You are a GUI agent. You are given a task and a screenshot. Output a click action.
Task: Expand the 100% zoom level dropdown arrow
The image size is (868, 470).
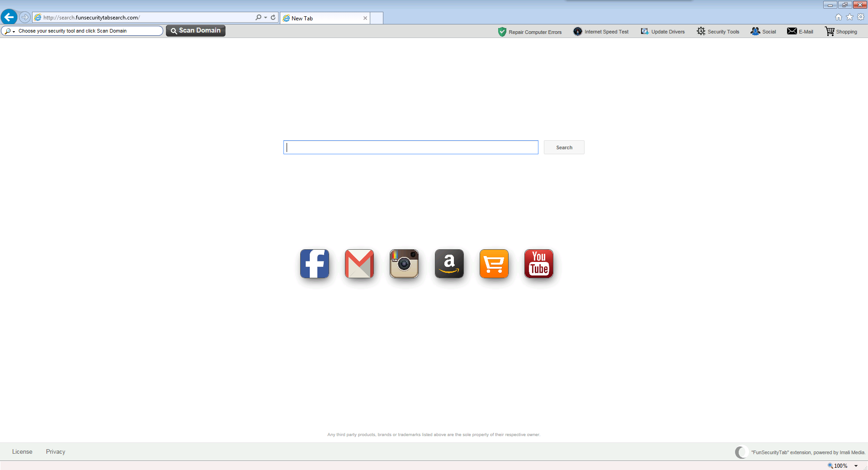(856, 466)
